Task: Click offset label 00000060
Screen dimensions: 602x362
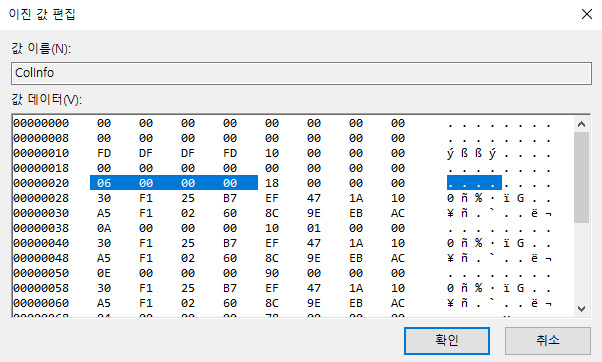Action: (x=41, y=303)
